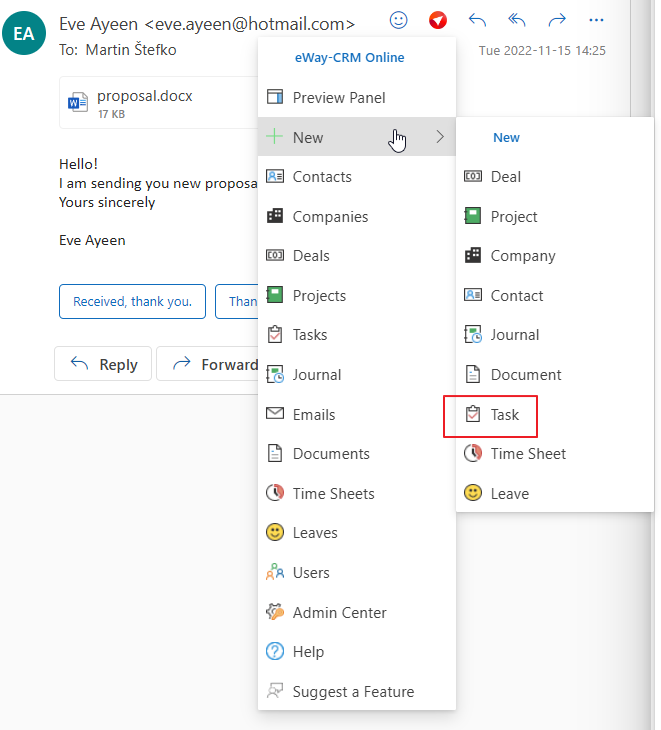Click the sender address eve.ayeen@hotmail.com
This screenshot has width=661, height=730.
(x=250, y=24)
